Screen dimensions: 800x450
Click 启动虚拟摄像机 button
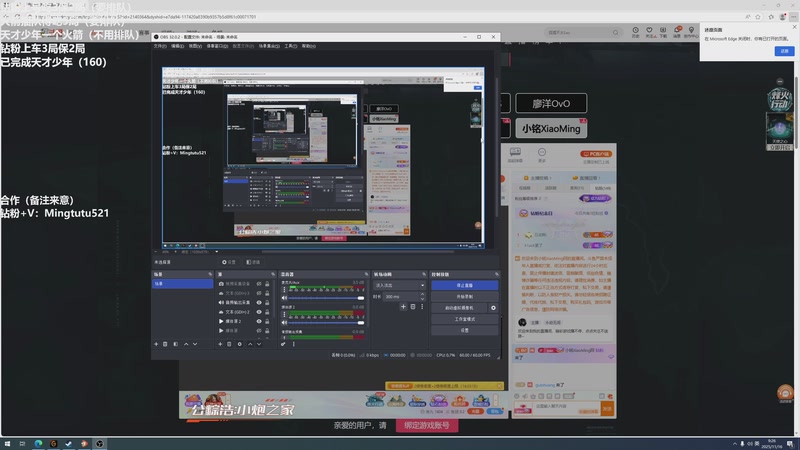[x=460, y=308]
